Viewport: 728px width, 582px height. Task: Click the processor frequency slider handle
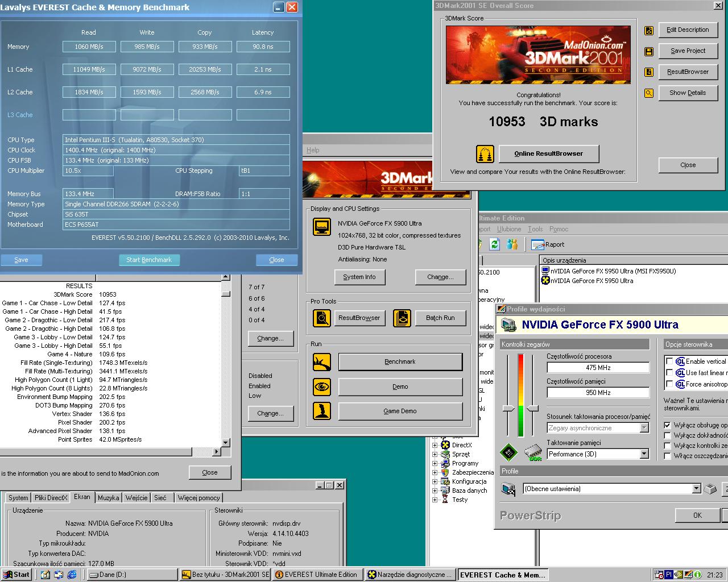(508, 408)
